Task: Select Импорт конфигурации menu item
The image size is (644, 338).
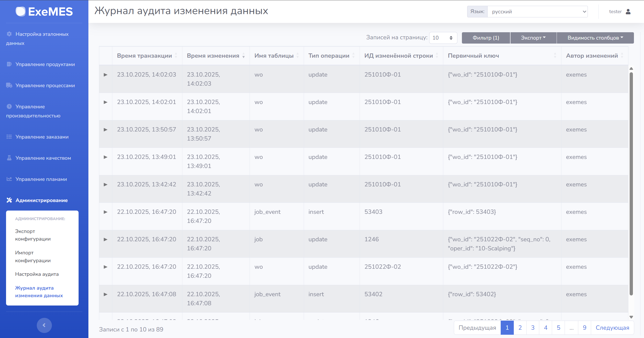Action: coord(33,256)
